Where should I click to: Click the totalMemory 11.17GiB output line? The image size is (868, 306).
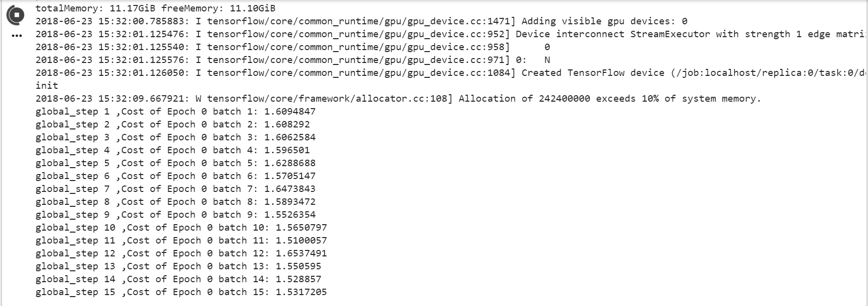point(155,8)
